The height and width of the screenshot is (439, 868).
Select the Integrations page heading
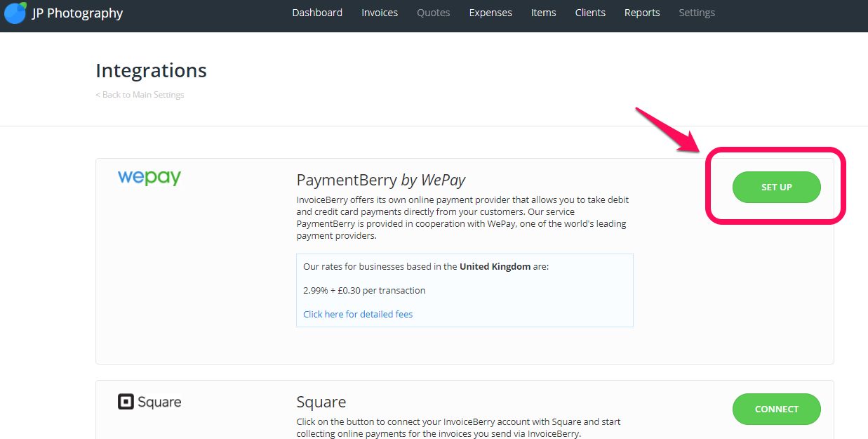tap(151, 70)
